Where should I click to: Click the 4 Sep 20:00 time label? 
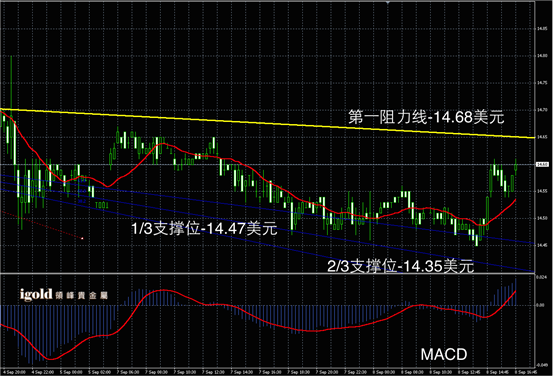tap(14, 372)
